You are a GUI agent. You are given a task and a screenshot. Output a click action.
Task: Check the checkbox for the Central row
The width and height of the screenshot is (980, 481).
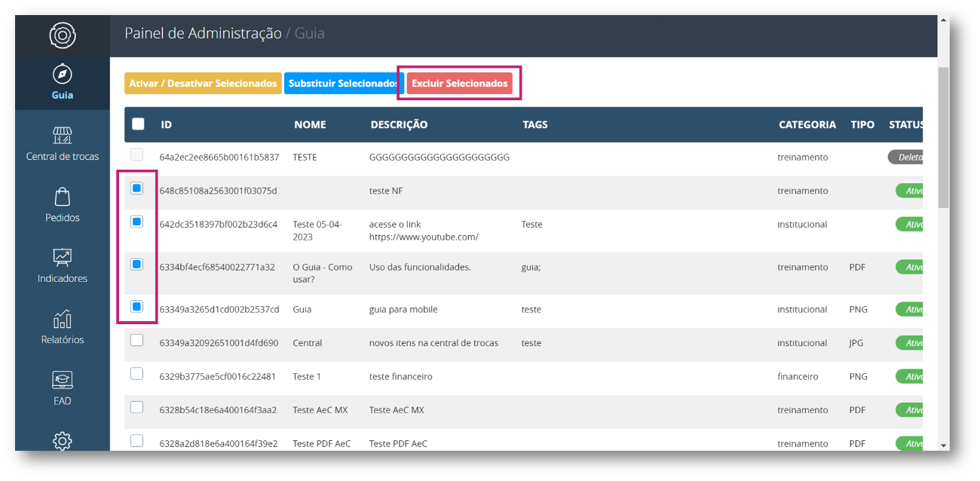[136, 340]
